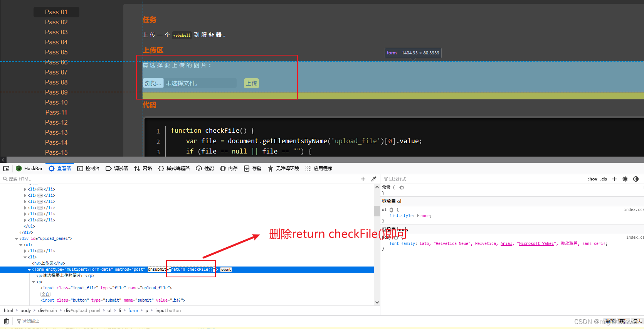Open the 无障碍环境 accessibility tab
This screenshot has height=329, width=644.
click(x=284, y=169)
